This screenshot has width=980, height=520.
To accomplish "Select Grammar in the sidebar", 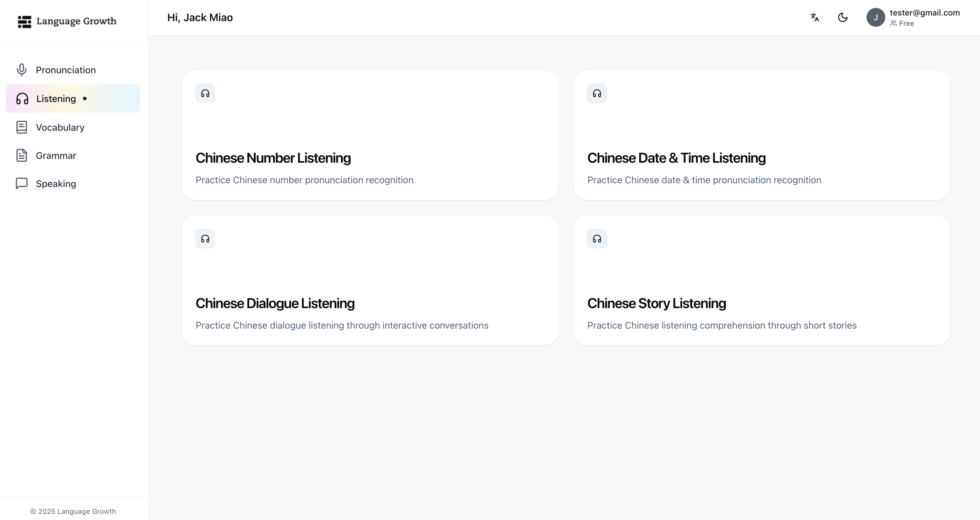I will [56, 156].
